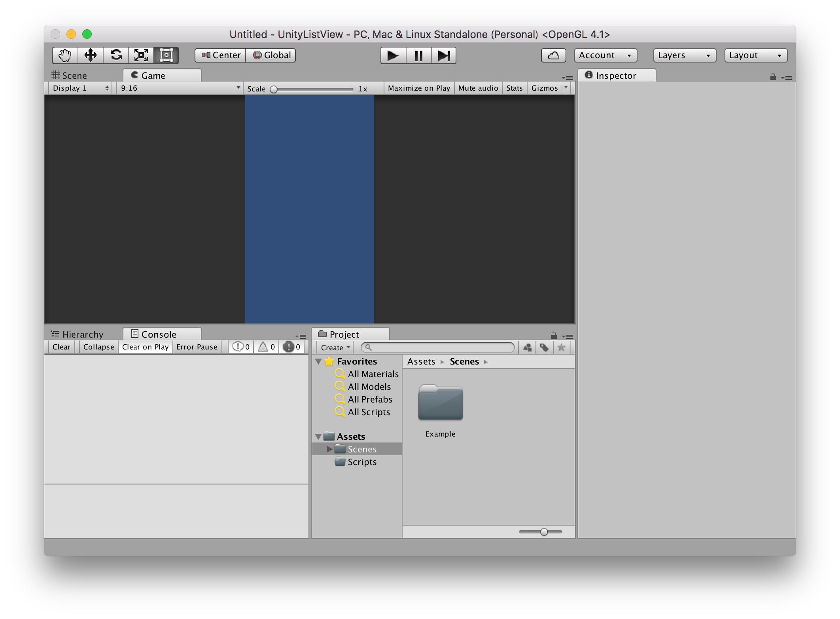Expand the Scenes folder in tree
This screenshot has height=619, width=840.
329,449
